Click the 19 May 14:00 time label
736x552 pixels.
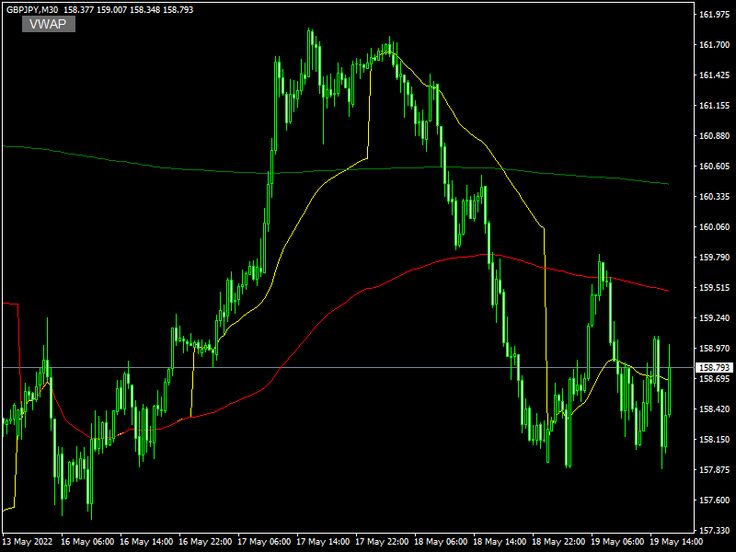point(676,541)
